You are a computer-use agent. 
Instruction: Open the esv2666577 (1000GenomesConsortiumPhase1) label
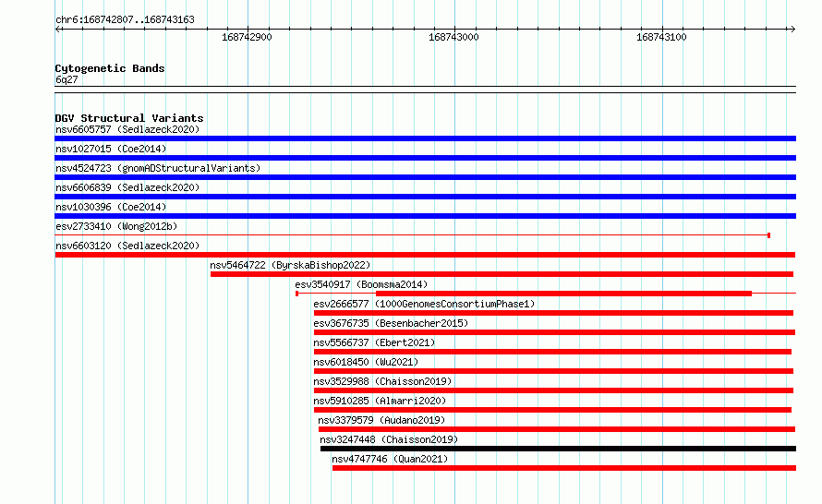(424, 304)
